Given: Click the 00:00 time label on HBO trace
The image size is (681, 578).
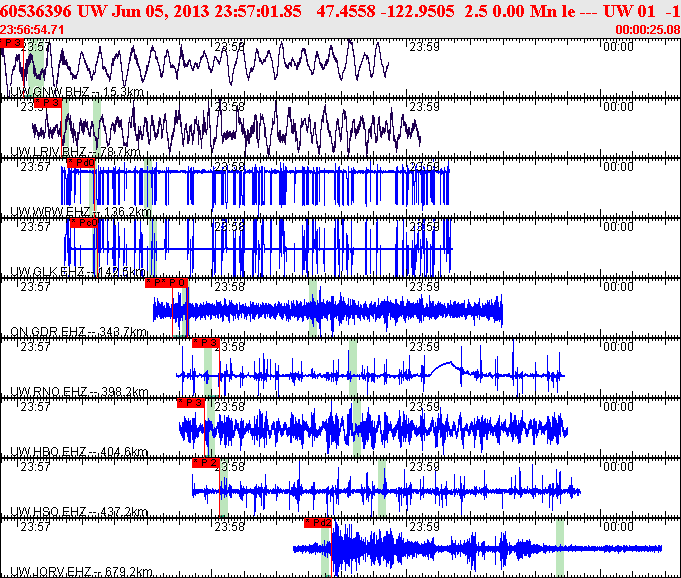Looking at the screenshot, I should [x=619, y=407].
